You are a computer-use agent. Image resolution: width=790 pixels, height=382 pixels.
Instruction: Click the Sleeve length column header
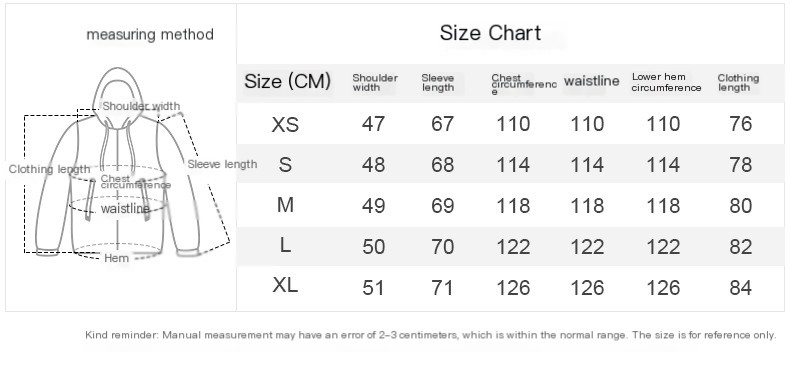(x=437, y=82)
